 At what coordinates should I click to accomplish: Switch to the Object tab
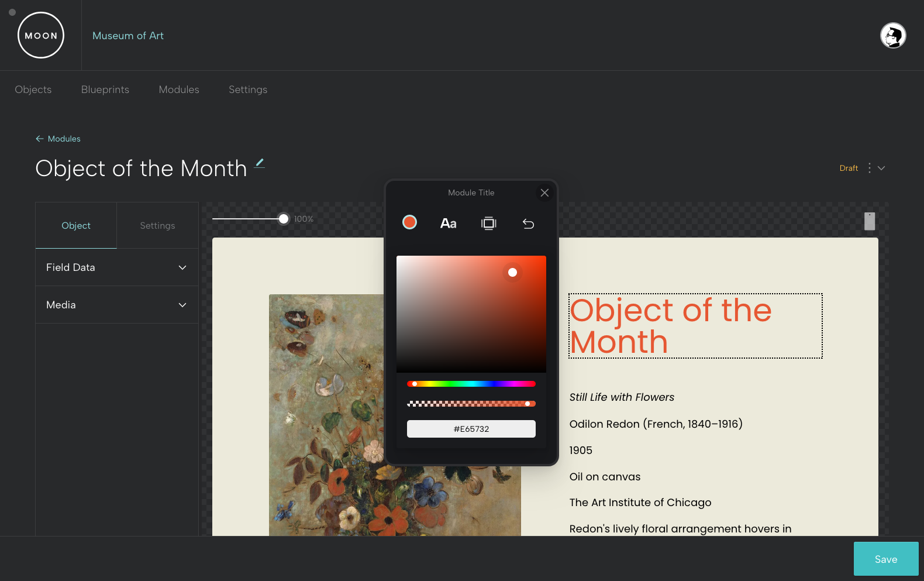tap(76, 225)
